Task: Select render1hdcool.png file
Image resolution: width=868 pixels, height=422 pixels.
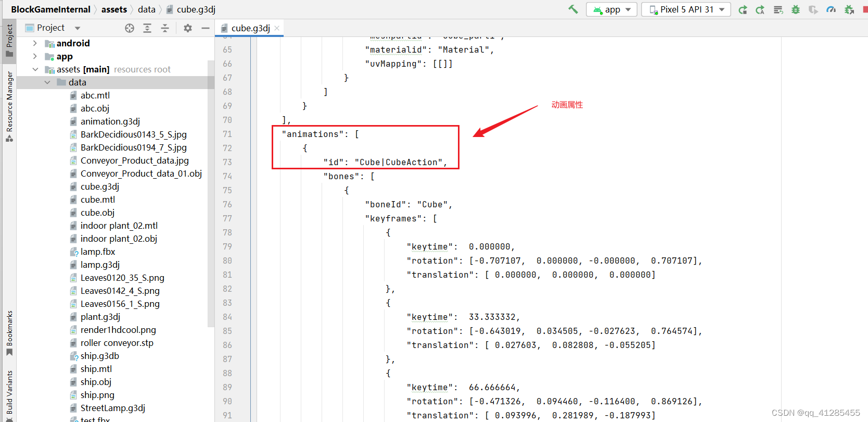Action: coord(118,330)
